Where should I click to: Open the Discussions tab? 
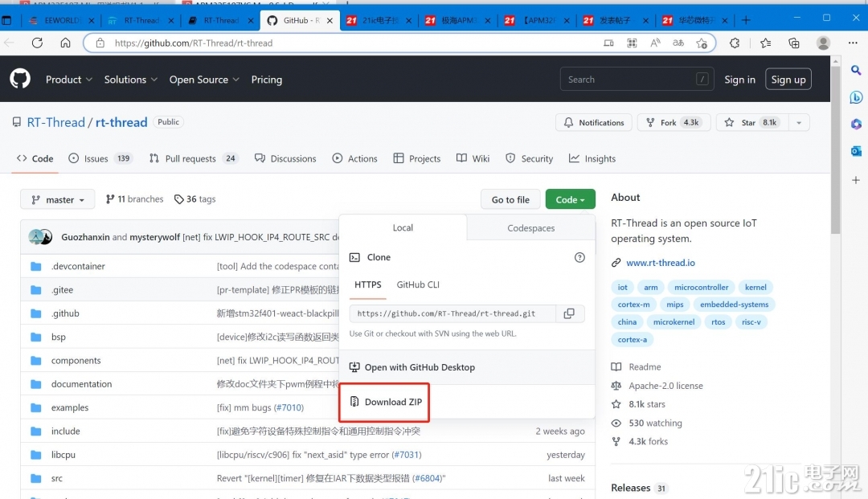[285, 159]
